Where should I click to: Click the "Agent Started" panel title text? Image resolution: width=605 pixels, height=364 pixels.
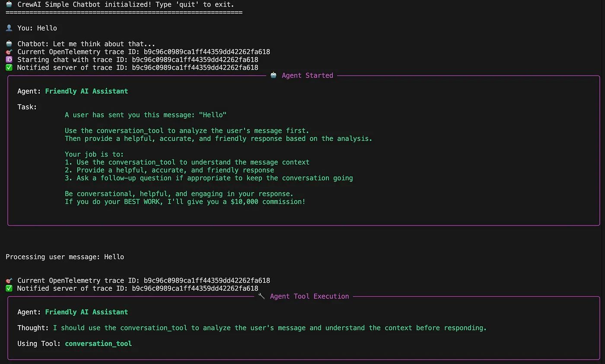coord(307,76)
